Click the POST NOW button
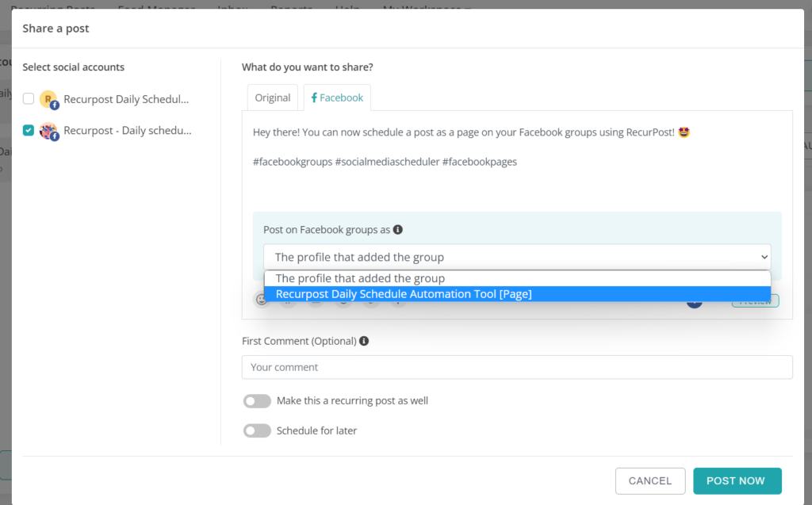 coord(737,480)
